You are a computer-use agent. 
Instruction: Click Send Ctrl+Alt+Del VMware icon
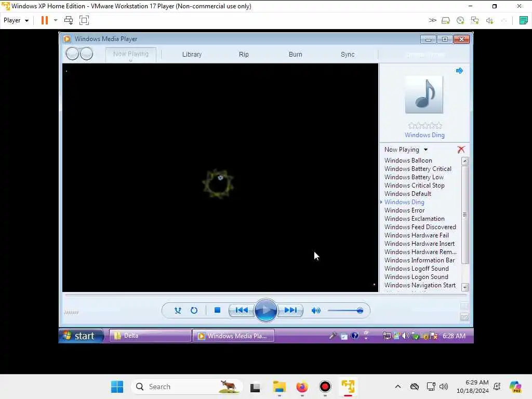pos(69,20)
